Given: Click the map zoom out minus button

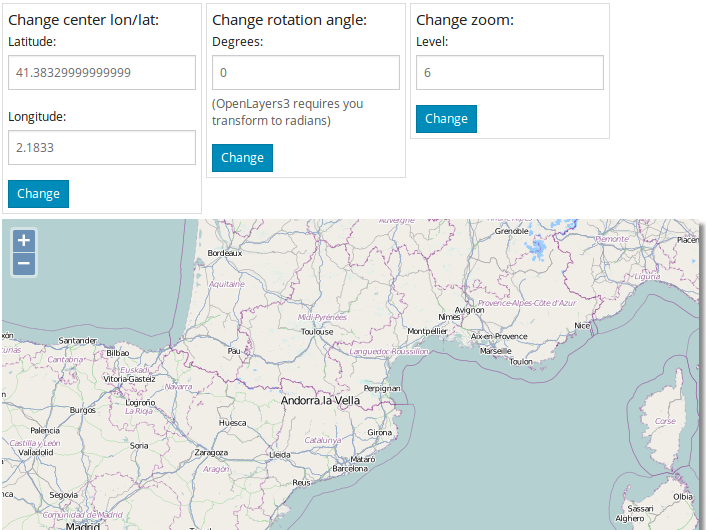Looking at the screenshot, I should click(x=25, y=264).
